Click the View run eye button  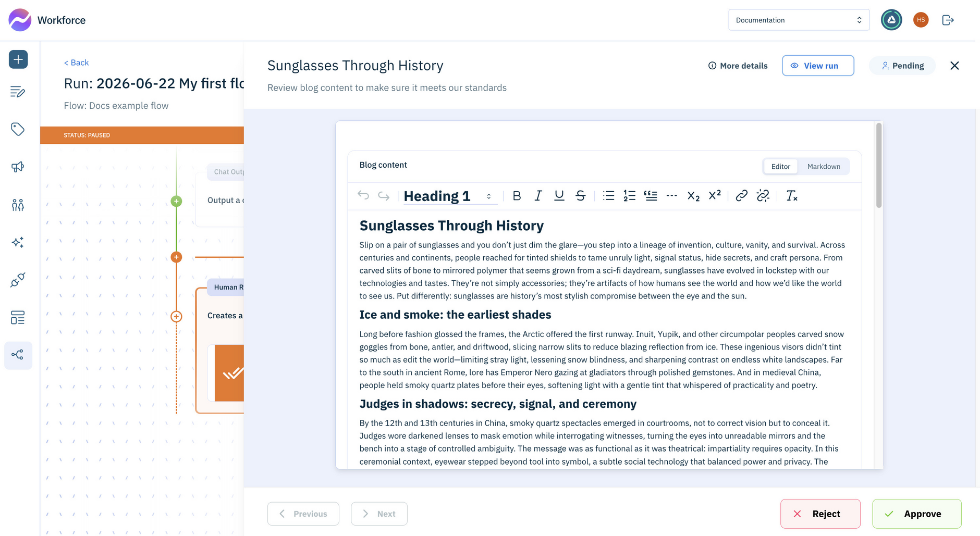click(x=818, y=66)
